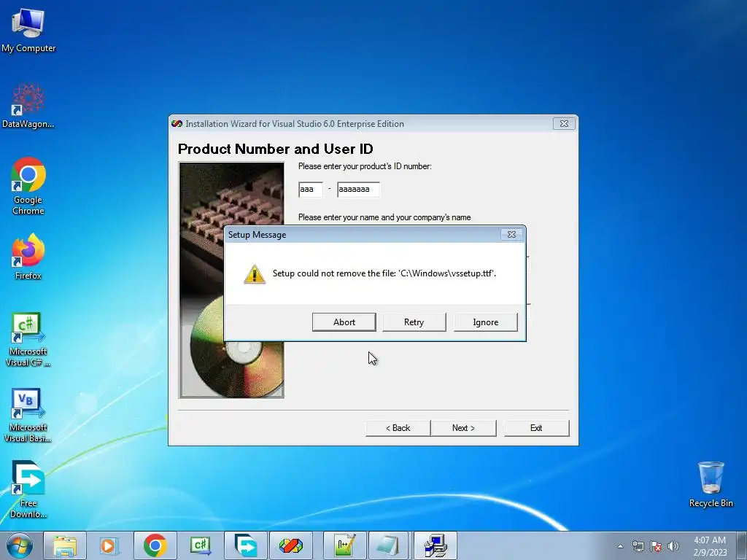
Task: Open the math notepad taskbar icon
Action: [344, 545]
